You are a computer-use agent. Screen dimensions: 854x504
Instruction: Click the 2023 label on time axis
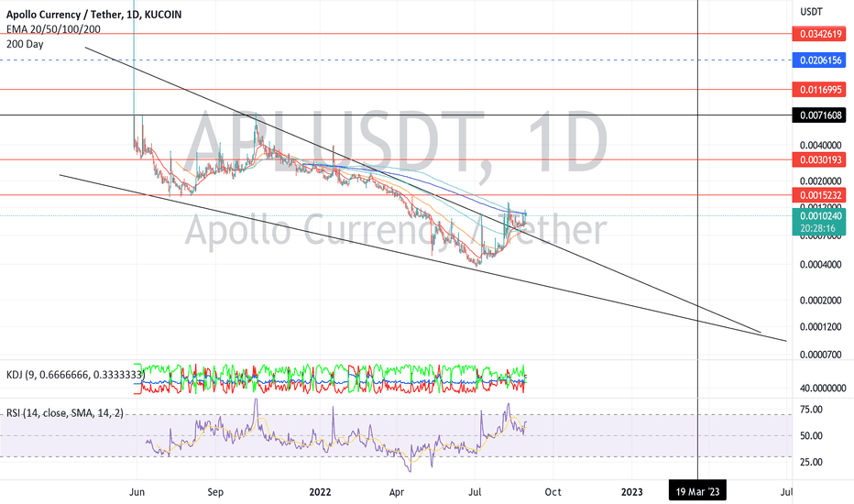tap(631, 492)
